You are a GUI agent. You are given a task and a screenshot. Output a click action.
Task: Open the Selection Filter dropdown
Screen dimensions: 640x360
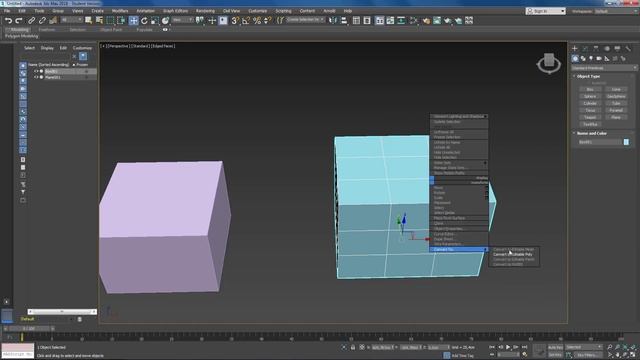click(x=71, y=20)
